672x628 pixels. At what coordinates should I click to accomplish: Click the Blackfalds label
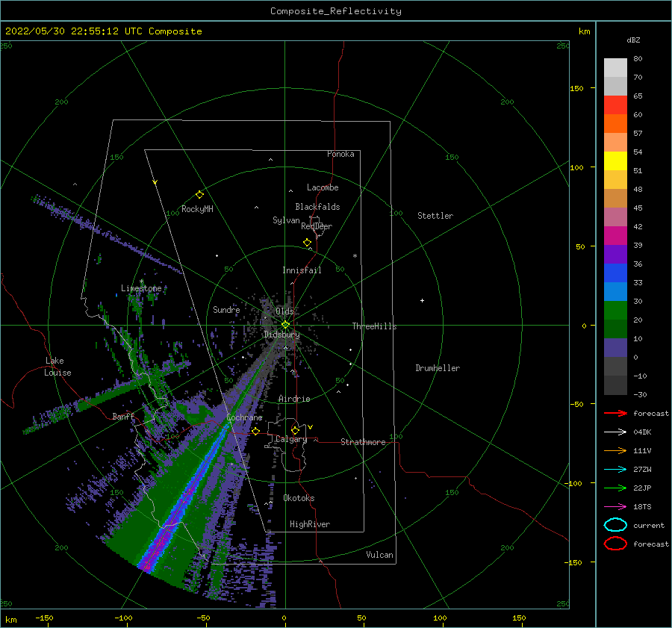317,207
